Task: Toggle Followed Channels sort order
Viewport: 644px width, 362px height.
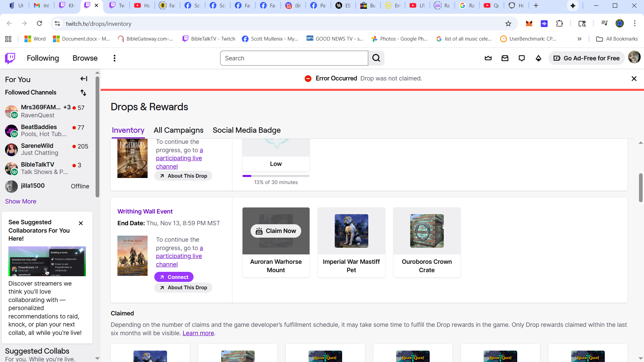Action: [x=83, y=93]
